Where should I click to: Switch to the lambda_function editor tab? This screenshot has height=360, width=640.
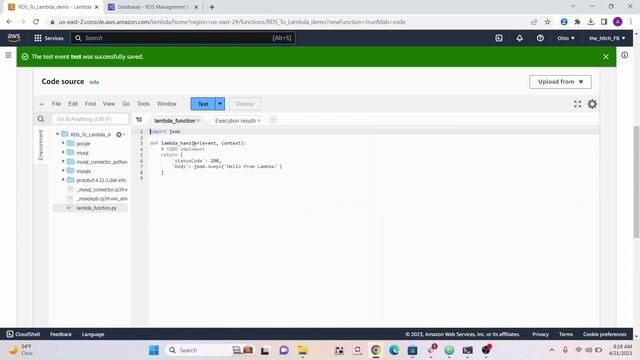pyautogui.click(x=175, y=120)
